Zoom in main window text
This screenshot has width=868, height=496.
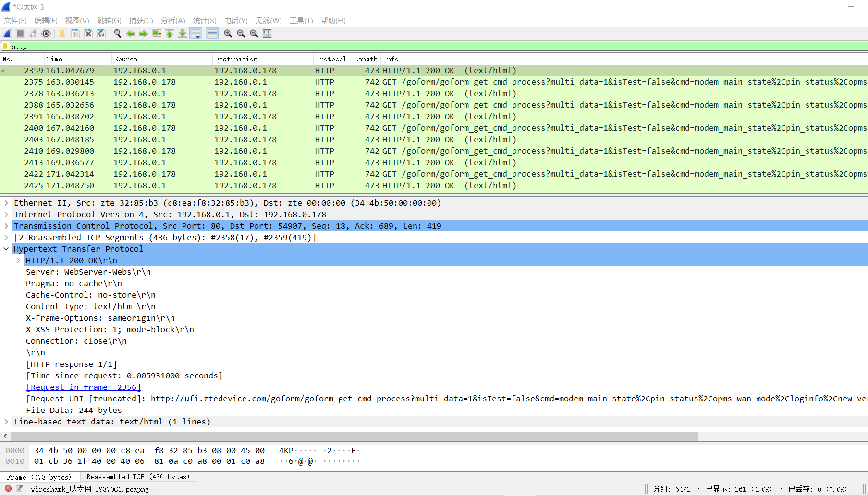(228, 34)
